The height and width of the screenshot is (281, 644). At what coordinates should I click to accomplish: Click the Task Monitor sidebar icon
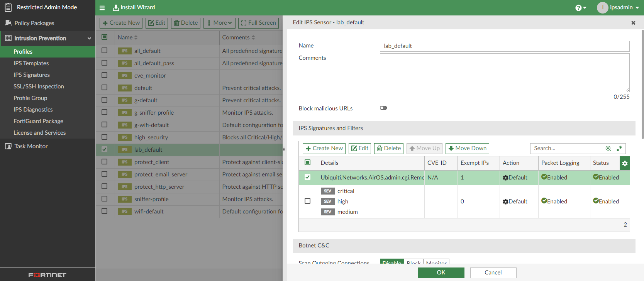pyautogui.click(x=8, y=146)
